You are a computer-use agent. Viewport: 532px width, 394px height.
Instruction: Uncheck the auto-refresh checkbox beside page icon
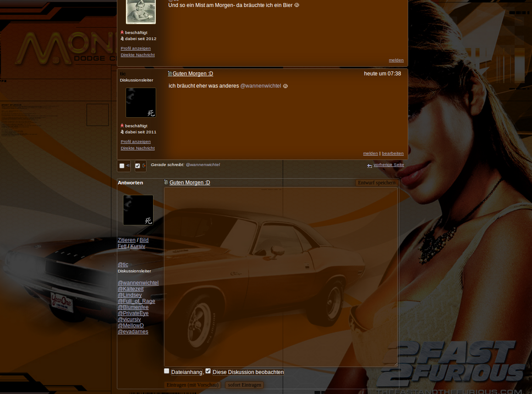point(138,166)
